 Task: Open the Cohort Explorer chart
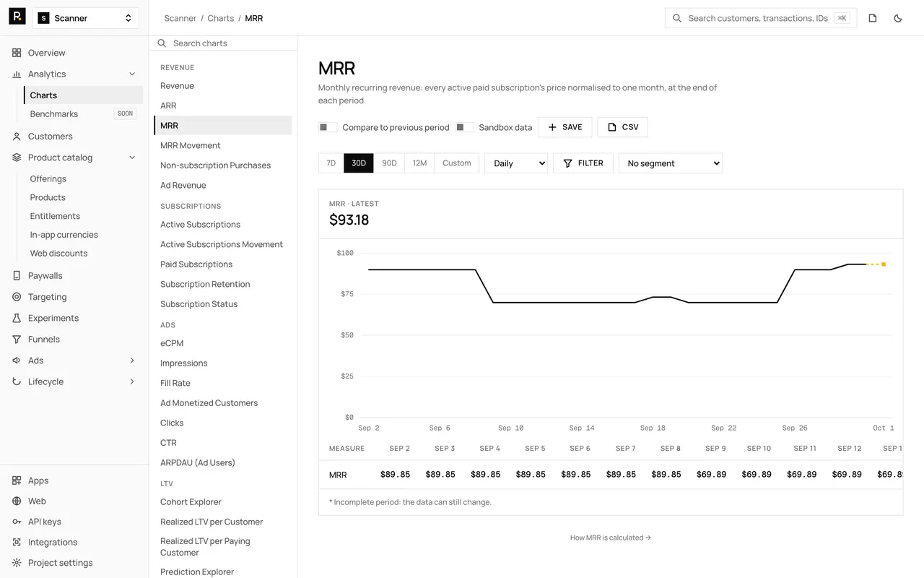[223, 502]
